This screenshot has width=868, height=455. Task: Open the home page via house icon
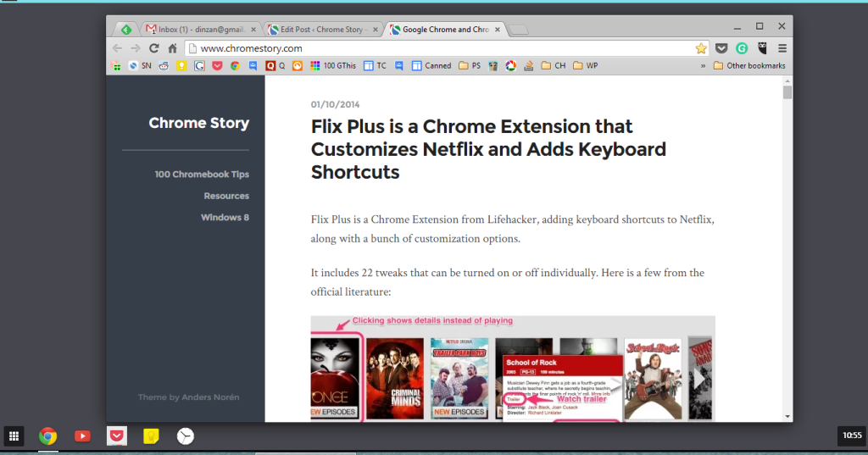[172, 48]
